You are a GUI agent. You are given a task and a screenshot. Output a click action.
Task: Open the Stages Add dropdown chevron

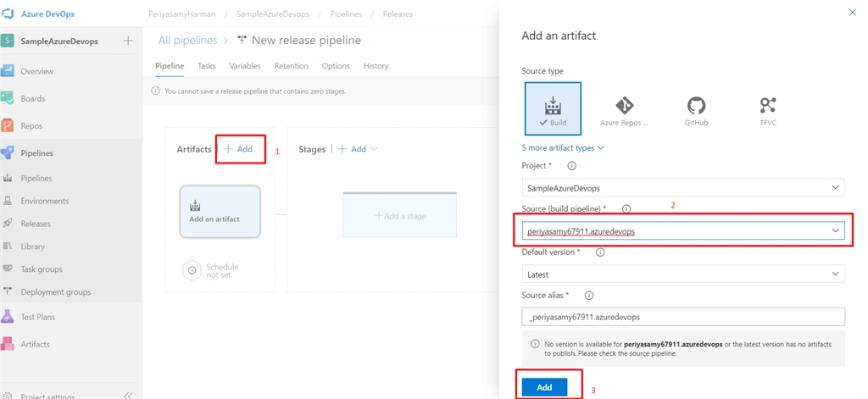point(374,149)
